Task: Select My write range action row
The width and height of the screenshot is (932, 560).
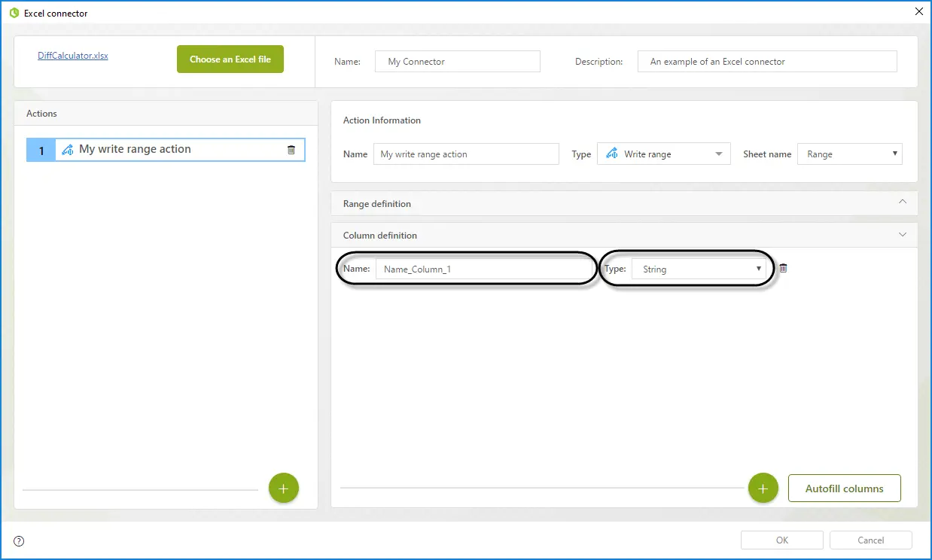Action: click(x=166, y=150)
